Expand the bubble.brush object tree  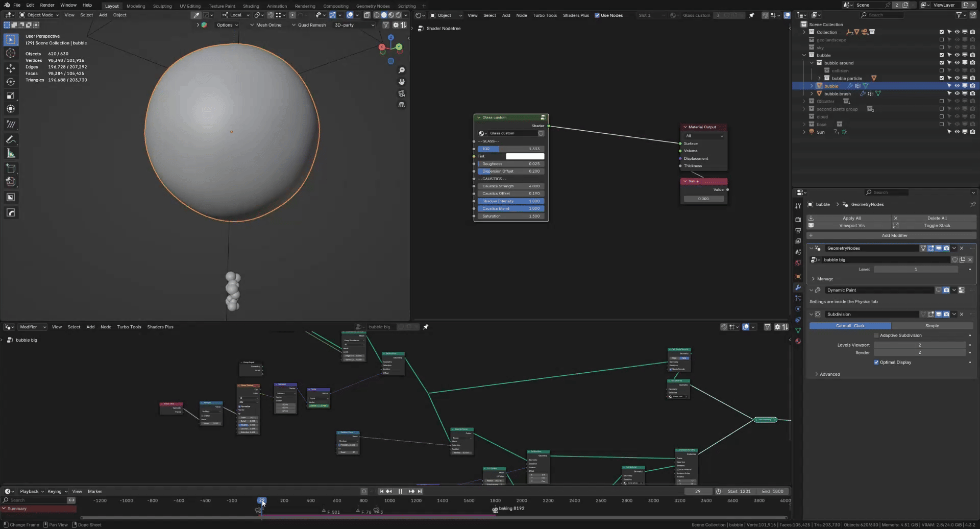click(x=812, y=93)
